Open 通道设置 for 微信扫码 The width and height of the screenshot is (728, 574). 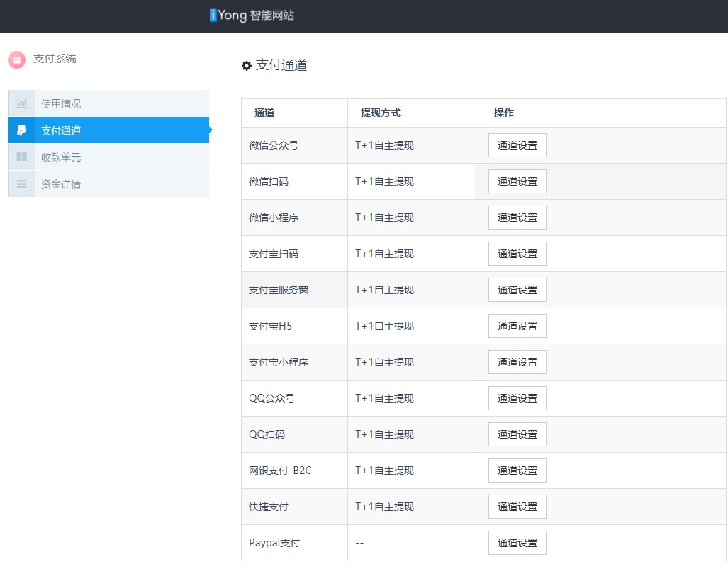[x=517, y=181]
